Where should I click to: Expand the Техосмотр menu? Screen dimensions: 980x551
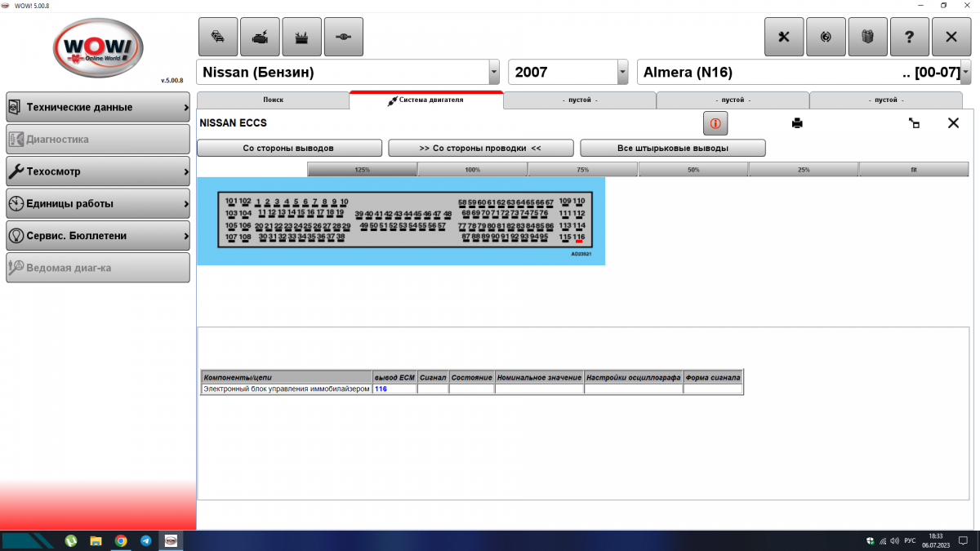tap(98, 171)
